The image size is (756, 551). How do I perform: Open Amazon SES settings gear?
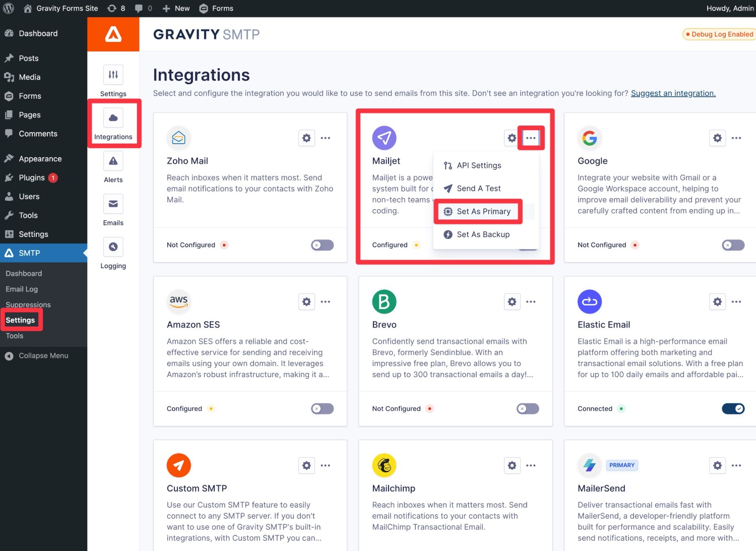click(306, 301)
